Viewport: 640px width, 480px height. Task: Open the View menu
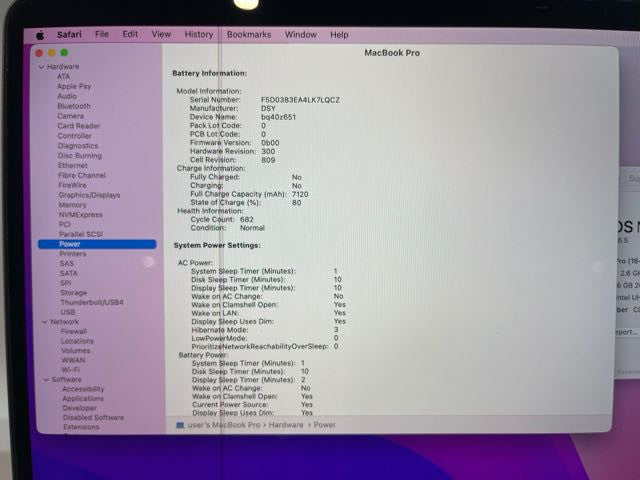(x=161, y=34)
